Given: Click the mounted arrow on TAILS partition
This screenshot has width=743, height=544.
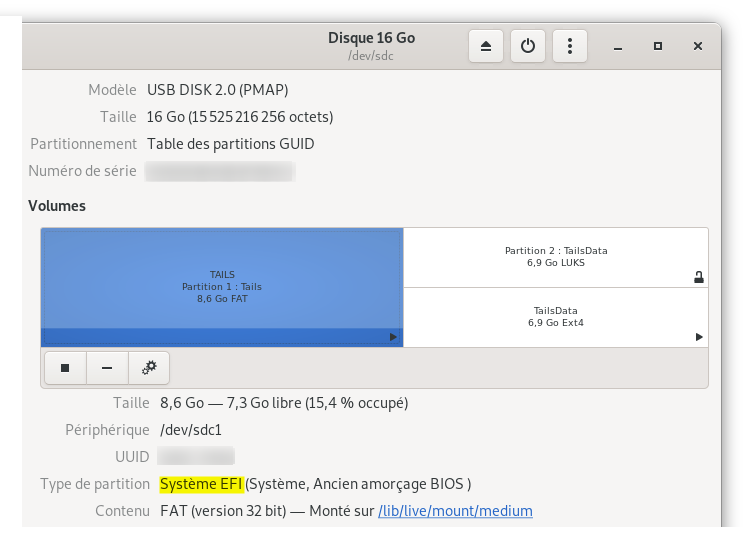Looking at the screenshot, I should click(x=393, y=337).
